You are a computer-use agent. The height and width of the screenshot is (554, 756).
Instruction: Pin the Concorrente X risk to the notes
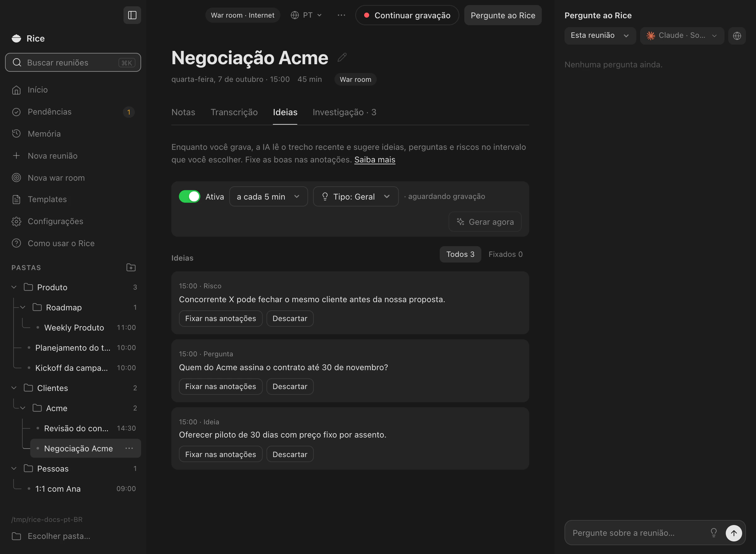click(220, 319)
